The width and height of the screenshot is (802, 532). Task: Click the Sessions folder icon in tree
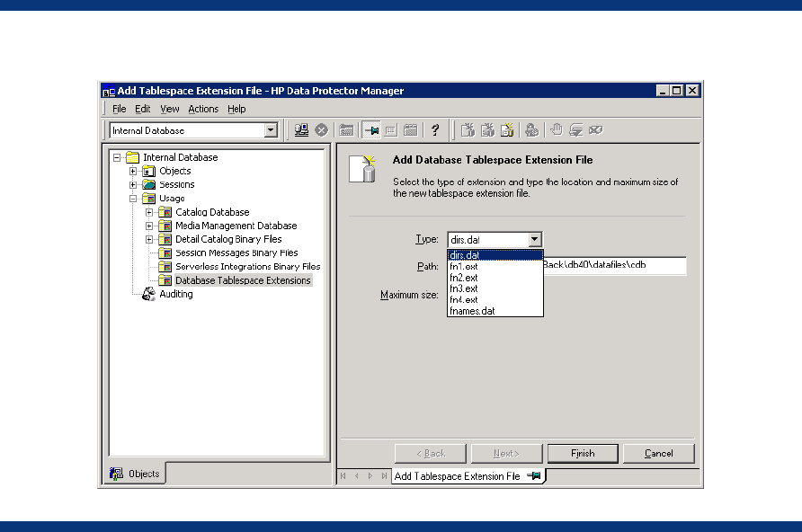pos(149,185)
